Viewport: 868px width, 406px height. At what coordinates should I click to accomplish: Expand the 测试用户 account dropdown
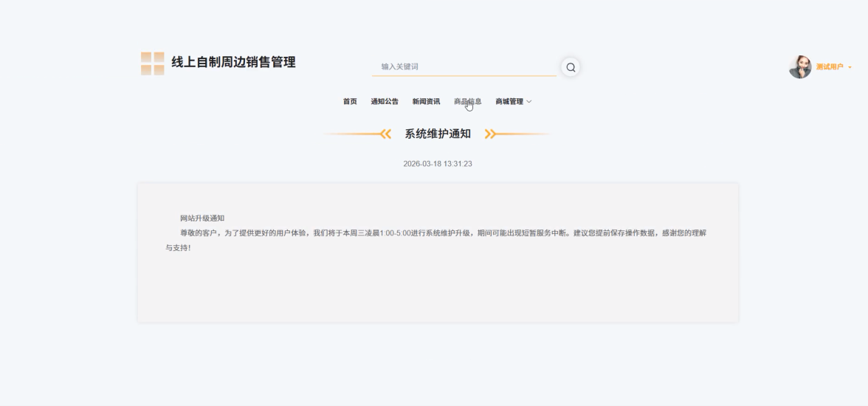click(834, 67)
